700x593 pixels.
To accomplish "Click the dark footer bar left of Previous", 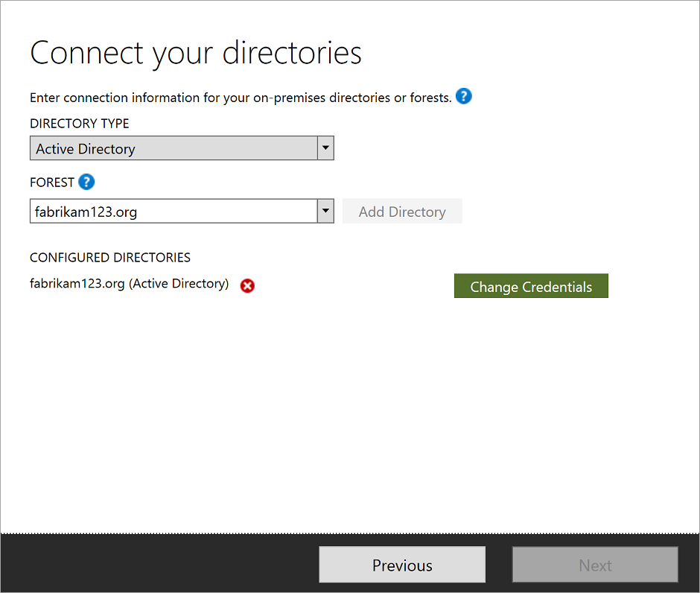I will [x=156, y=563].
